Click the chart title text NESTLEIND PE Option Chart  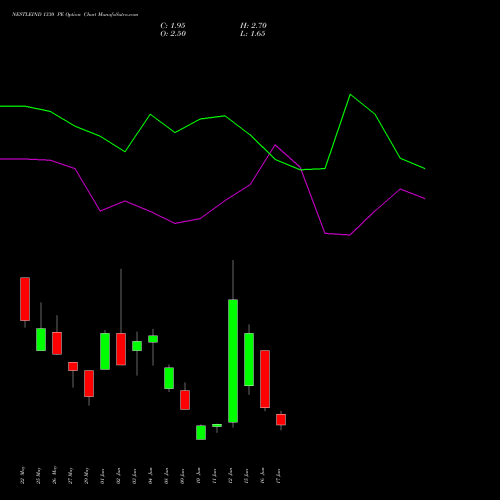pos(75,14)
